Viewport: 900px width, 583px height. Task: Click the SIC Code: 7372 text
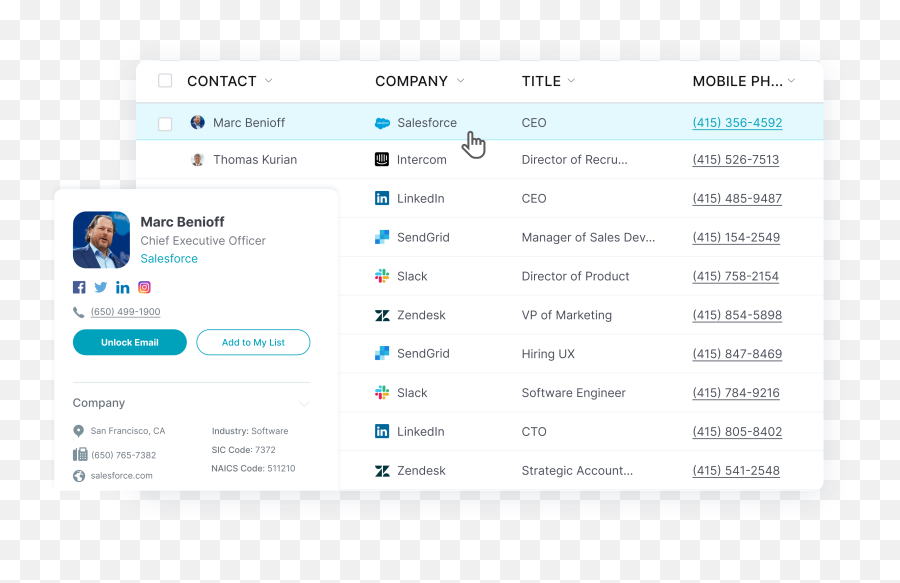(x=243, y=450)
